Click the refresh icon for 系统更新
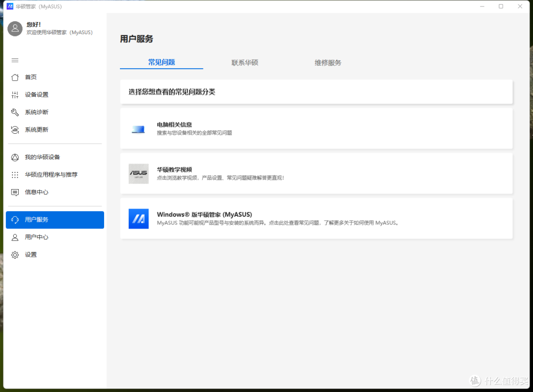This screenshot has height=392, width=533. pyautogui.click(x=15, y=130)
